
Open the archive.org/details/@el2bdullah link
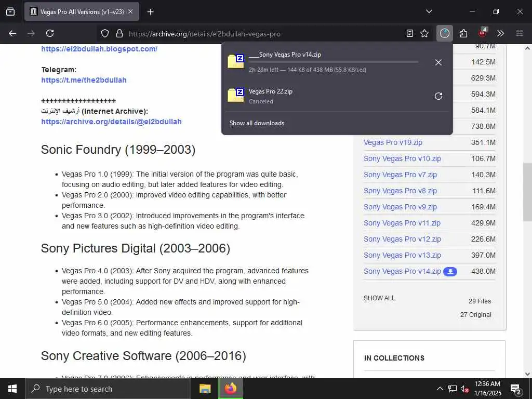click(x=111, y=122)
